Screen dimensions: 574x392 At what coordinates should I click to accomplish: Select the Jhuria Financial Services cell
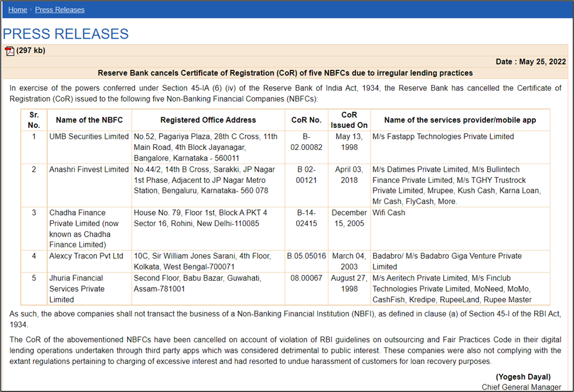[89, 288]
